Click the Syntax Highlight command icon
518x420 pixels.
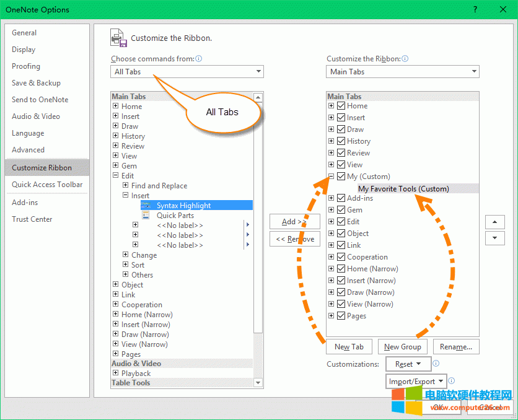[x=146, y=205]
